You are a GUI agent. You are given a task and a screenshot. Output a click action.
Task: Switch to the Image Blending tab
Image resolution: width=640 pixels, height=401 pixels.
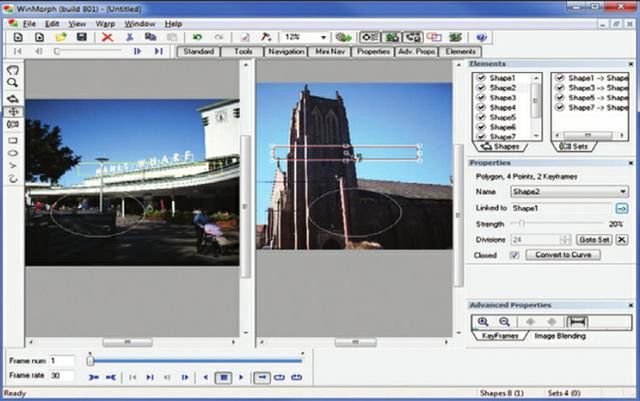pyautogui.click(x=558, y=336)
